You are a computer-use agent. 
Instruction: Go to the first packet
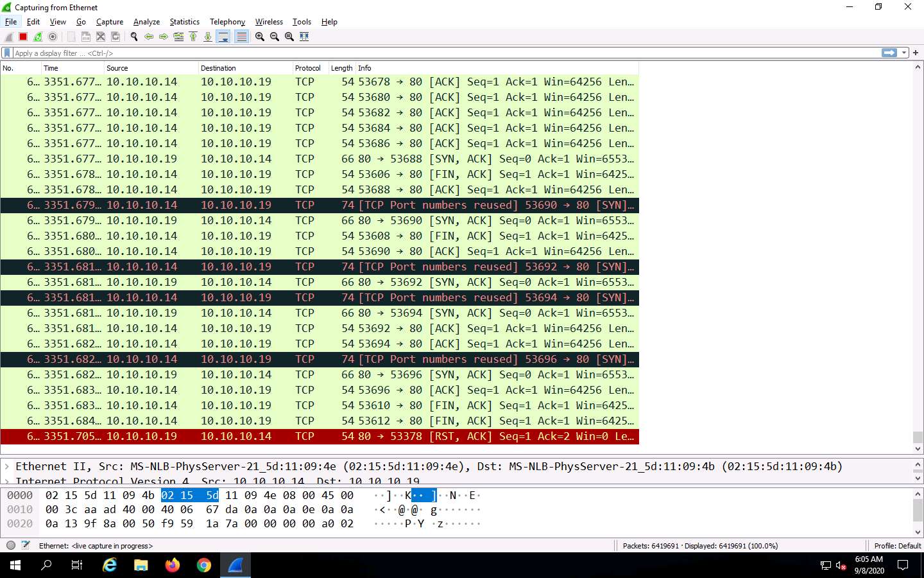(x=193, y=37)
